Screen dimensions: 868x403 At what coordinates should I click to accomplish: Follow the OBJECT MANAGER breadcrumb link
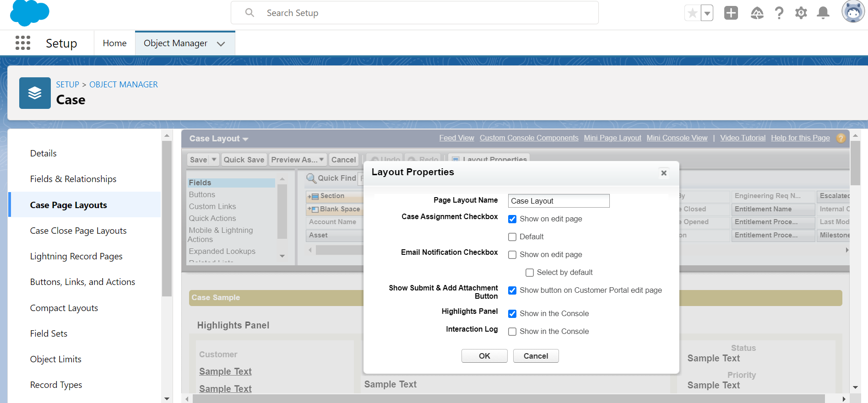pyautogui.click(x=124, y=85)
